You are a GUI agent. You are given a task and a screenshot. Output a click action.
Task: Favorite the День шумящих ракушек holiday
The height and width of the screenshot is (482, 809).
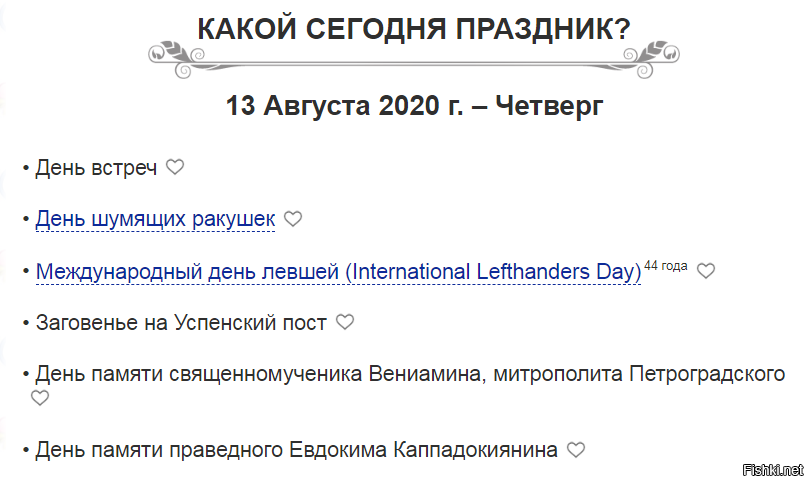pos(293,218)
